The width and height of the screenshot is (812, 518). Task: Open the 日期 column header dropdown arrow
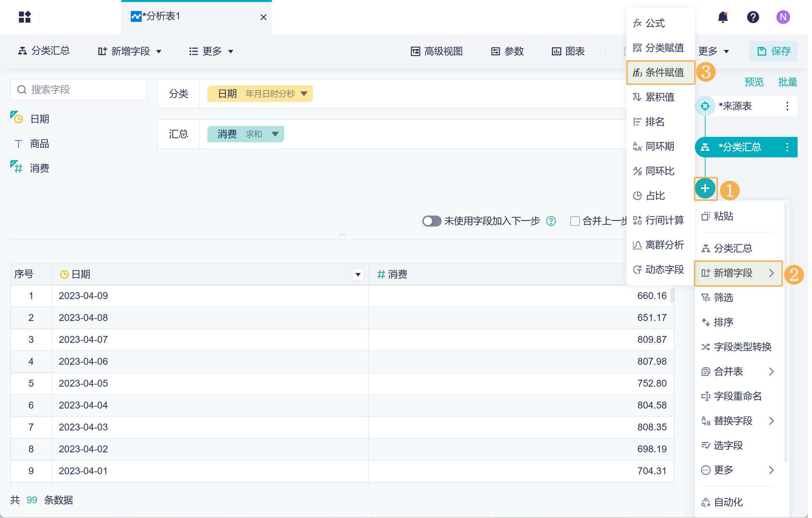358,274
